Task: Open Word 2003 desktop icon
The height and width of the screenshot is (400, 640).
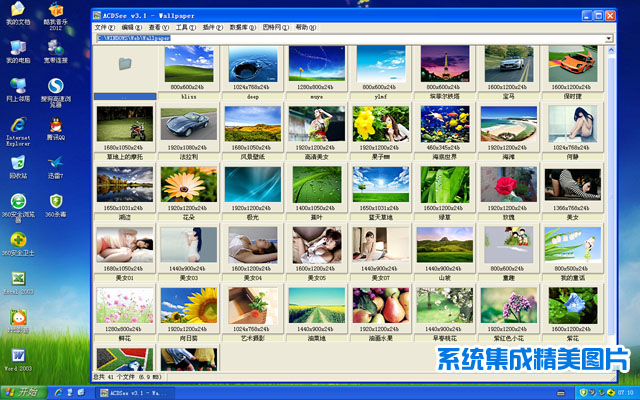Action: (18, 359)
